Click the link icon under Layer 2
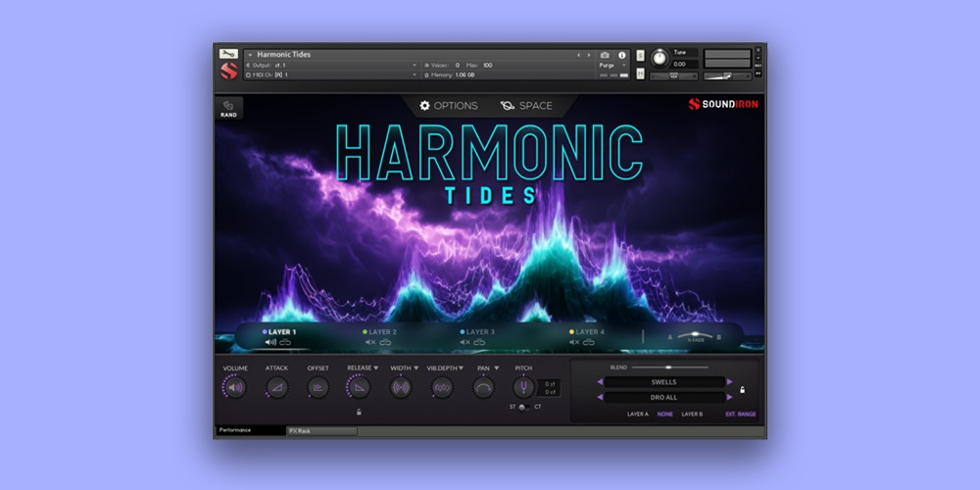 [x=385, y=342]
